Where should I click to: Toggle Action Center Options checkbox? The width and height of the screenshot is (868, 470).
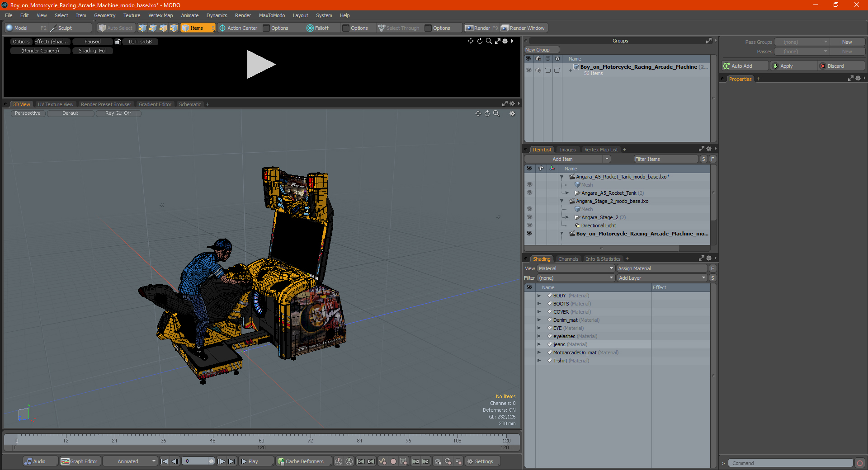coord(266,28)
